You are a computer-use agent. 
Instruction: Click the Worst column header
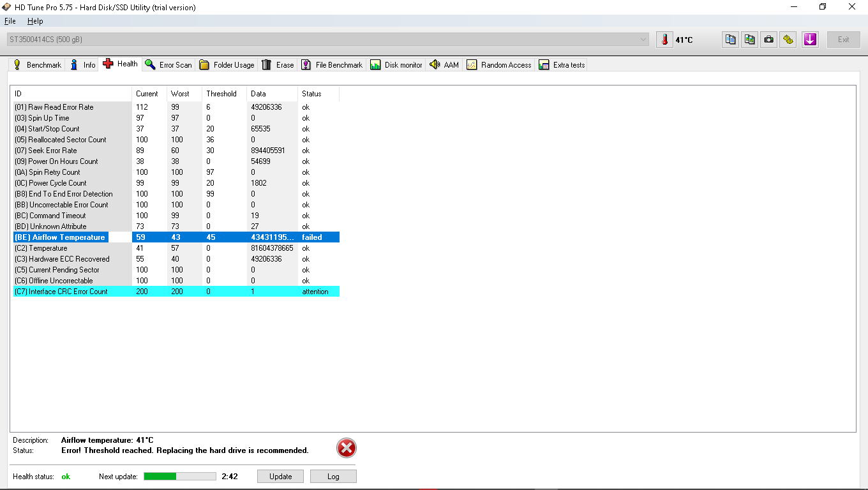(x=185, y=94)
